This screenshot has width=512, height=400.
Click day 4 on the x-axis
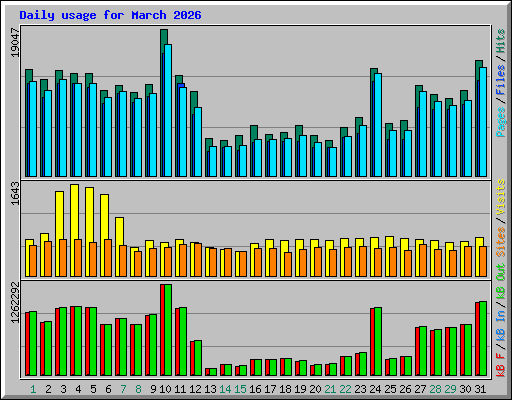pyautogui.click(x=78, y=389)
